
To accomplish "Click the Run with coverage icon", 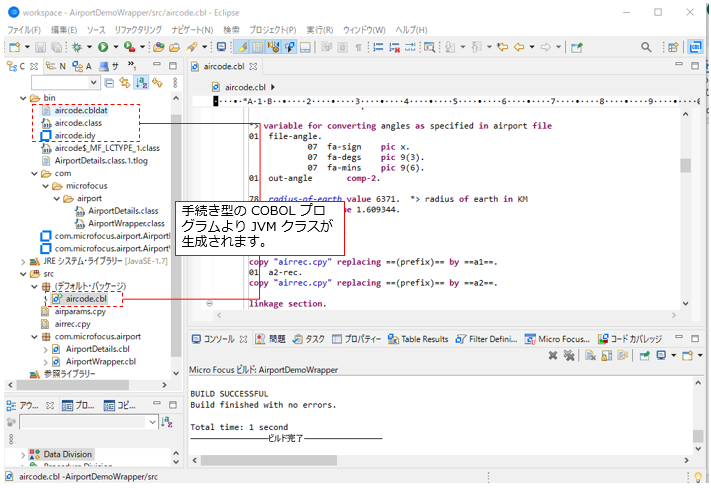I will [x=129, y=47].
